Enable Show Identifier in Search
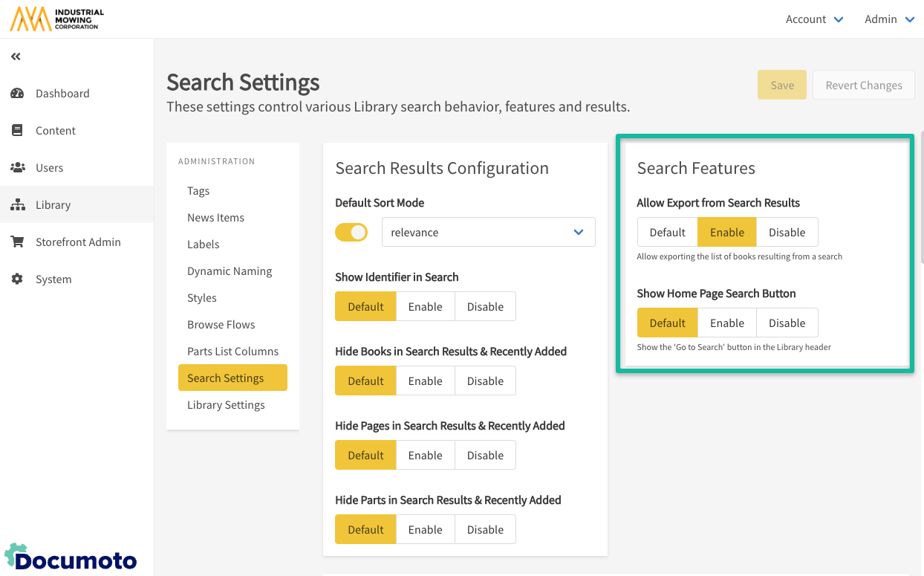 click(x=425, y=307)
